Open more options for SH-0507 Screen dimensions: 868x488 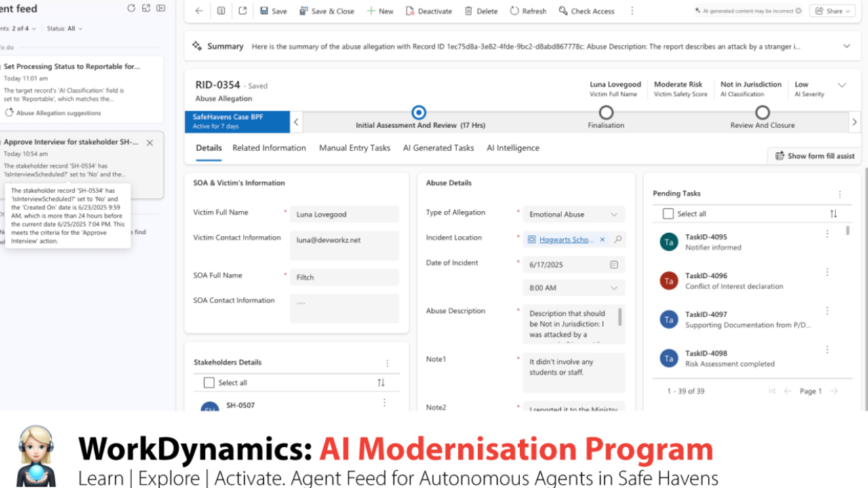tap(384, 403)
